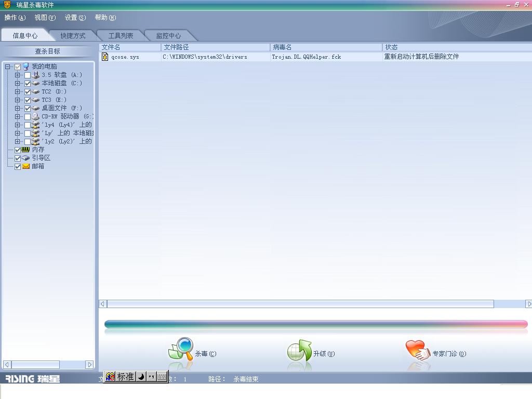The height and width of the screenshot is (399, 532).
Task: Toggle the IME half-moon width icon
Action: (141, 377)
